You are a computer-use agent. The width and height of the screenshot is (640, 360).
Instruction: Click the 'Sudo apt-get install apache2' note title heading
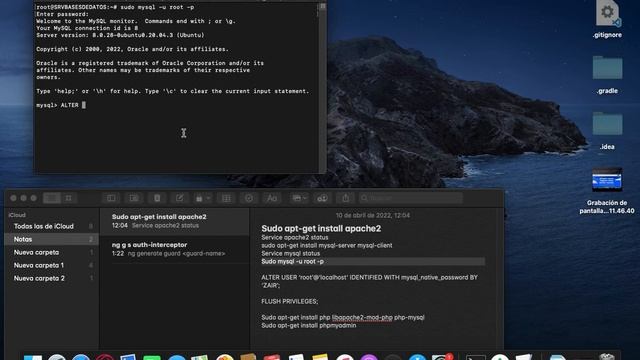pyautogui.click(x=321, y=229)
